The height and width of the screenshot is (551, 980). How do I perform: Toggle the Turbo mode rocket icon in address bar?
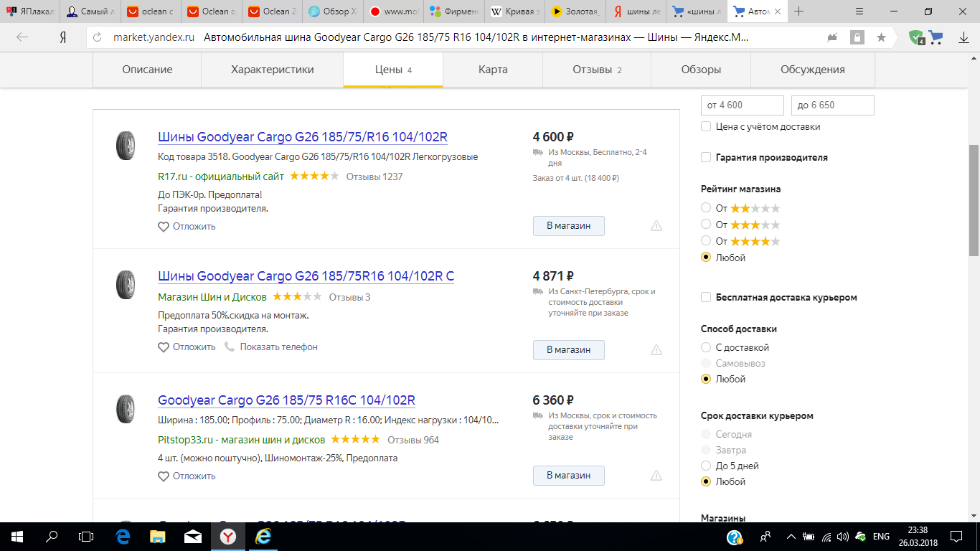pyautogui.click(x=832, y=37)
